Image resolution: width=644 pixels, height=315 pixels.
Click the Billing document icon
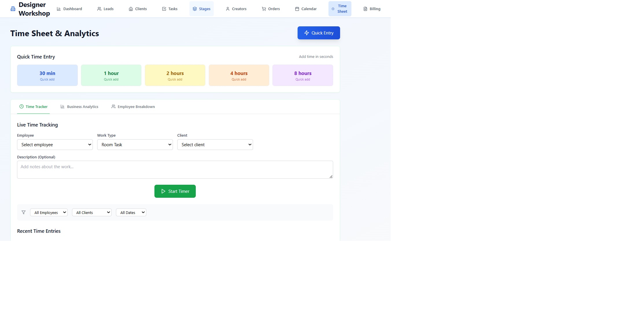pyautogui.click(x=365, y=9)
